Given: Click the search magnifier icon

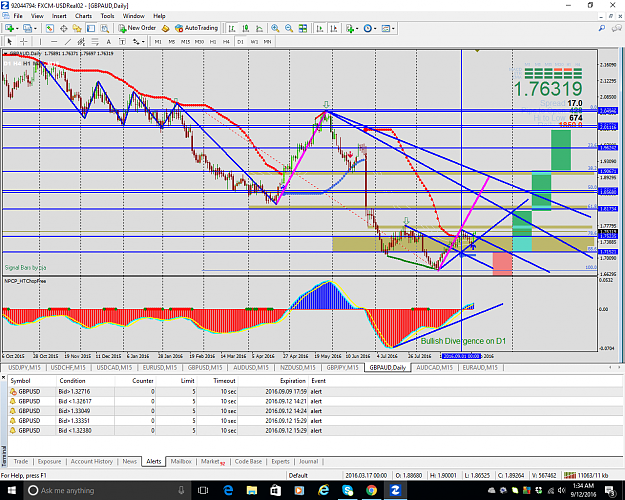Looking at the screenshot, I should click(602, 28).
